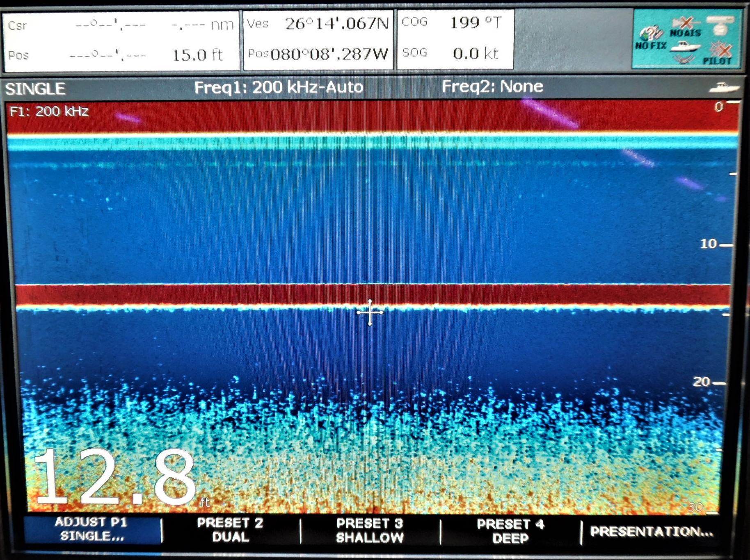Select the NO AIS status icon

tap(685, 27)
